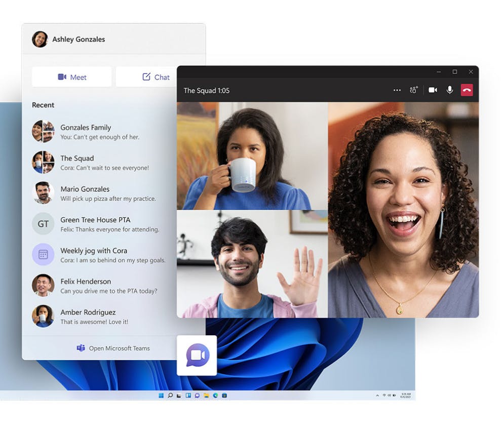Viewport: 504px width, 428px height.
Task: Click the Chat button
Action: tap(146, 77)
